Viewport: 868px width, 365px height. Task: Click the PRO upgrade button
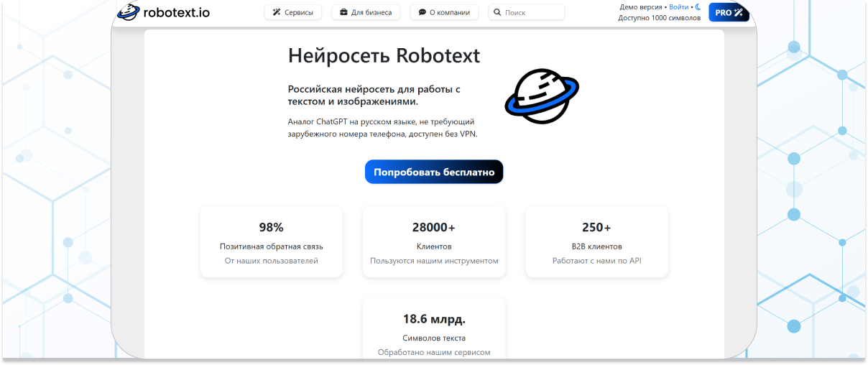[x=729, y=12]
